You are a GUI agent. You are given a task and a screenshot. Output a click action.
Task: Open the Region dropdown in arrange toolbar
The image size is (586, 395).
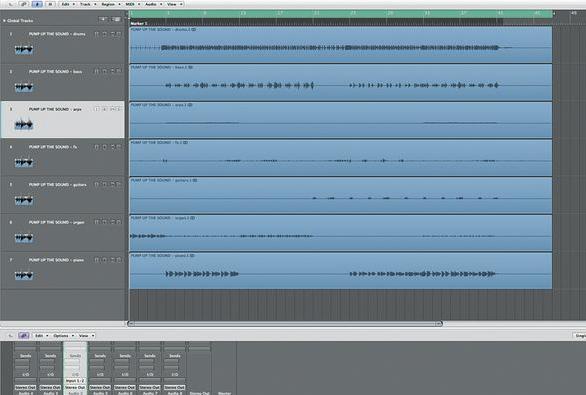111,4
